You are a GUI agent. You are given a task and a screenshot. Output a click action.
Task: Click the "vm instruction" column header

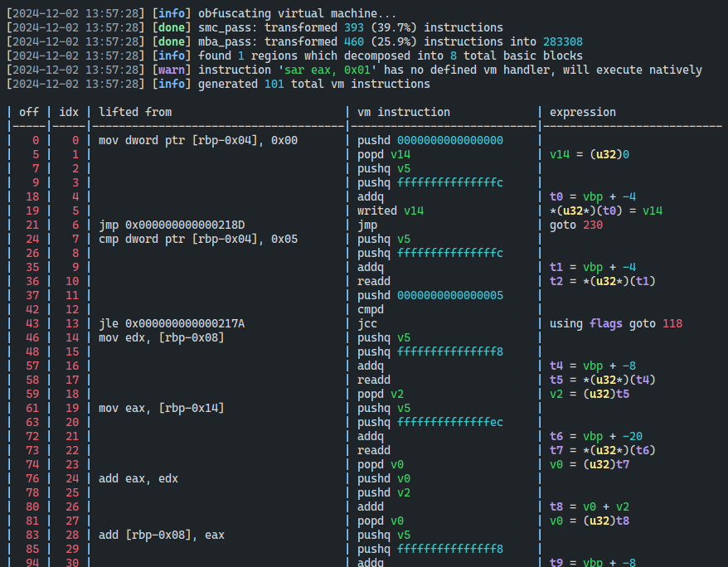click(x=404, y=112)
